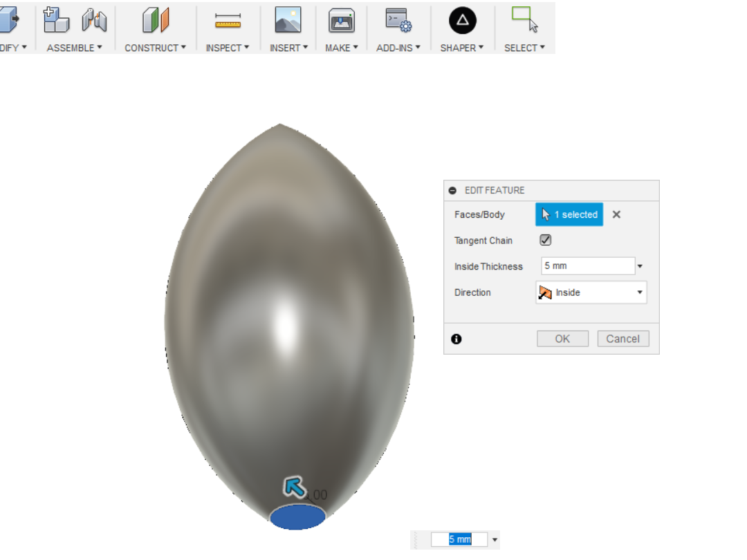Toggle the Tangent Chain checkbox

click(545, 240)
